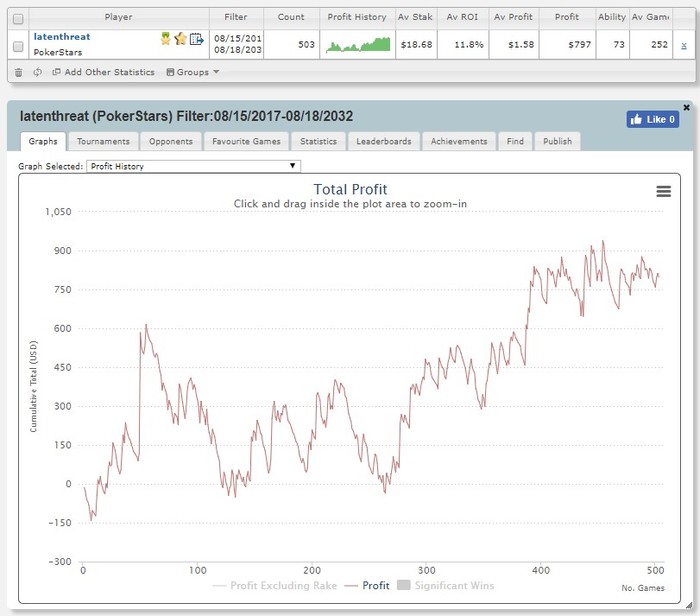Screen dimensions: 700x616
Task: Switch to the Tournaments tab
Action: 103,142
